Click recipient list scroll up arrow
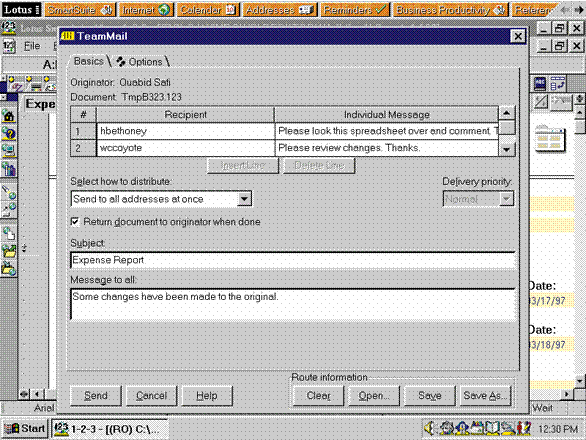Screen dimensions: 586x440 click(x=507, y=113)
